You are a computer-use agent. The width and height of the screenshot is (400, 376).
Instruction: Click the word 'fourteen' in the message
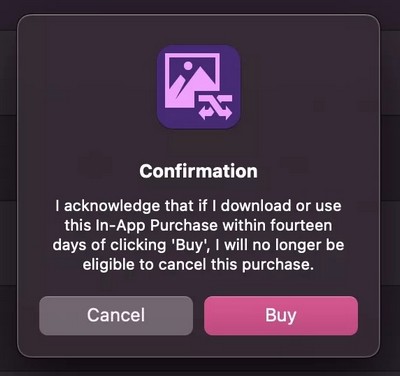301,225
